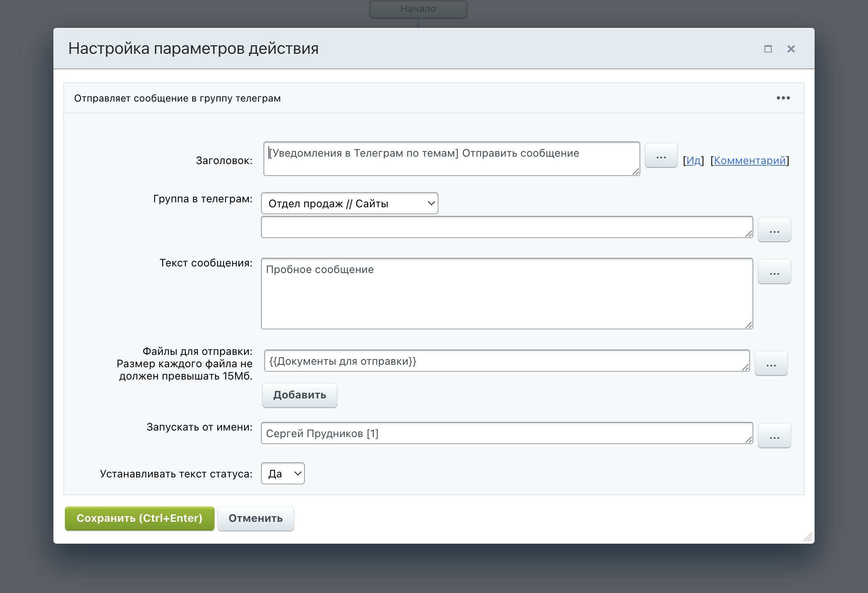Open the value picker for Текст сообщения
Viewport: 868px width, 593px height.
point(774,271)
